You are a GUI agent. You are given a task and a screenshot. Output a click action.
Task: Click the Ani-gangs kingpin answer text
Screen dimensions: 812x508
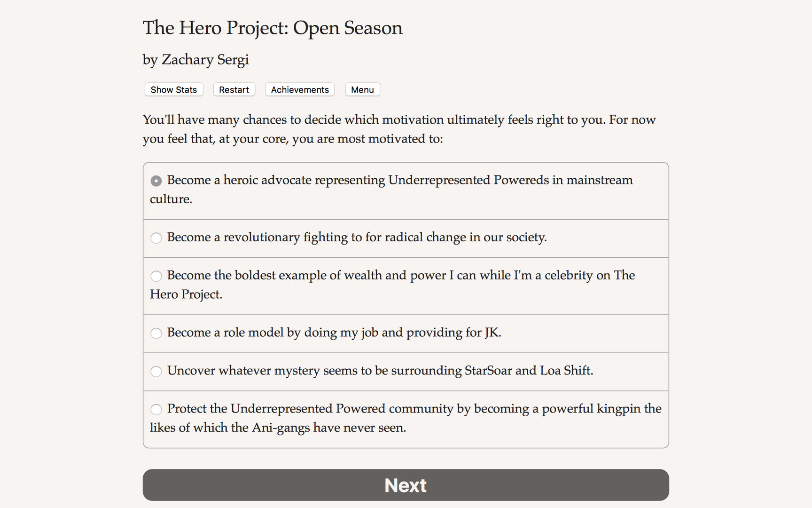[414, 409]
